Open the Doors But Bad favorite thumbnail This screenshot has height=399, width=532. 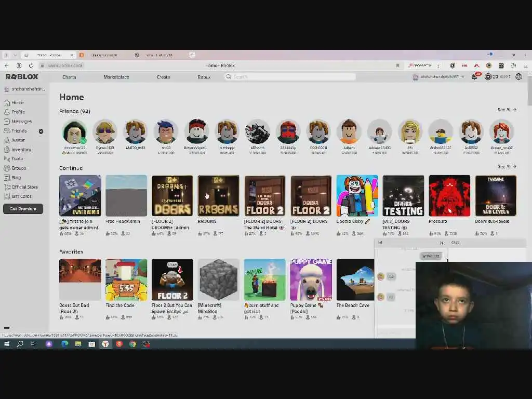click(x=80, y=280)
